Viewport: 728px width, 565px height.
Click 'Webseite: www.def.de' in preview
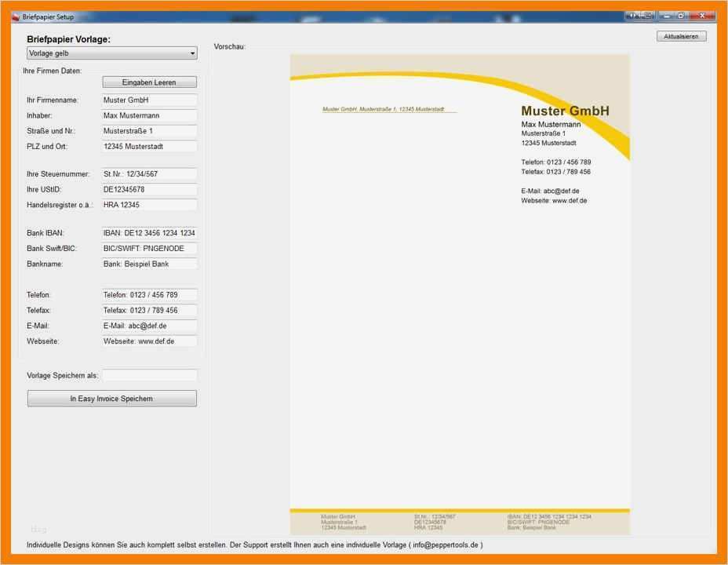click(554, 201)
